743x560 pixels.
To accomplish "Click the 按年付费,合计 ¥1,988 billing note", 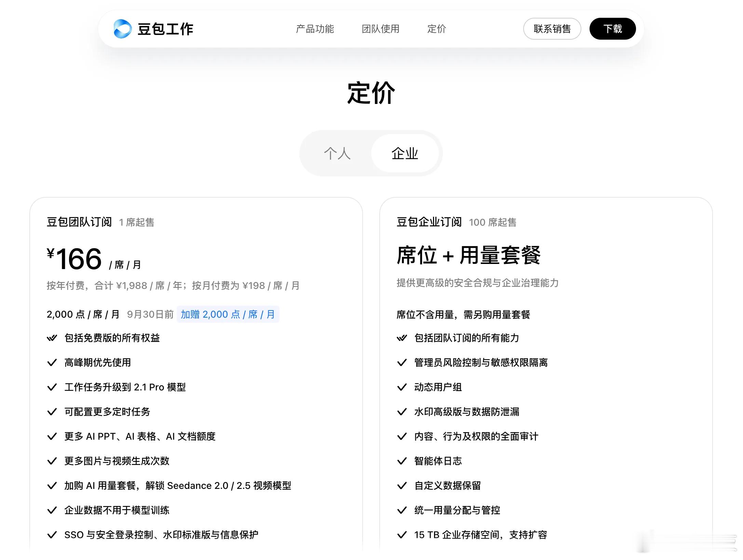I will [173, 285].
